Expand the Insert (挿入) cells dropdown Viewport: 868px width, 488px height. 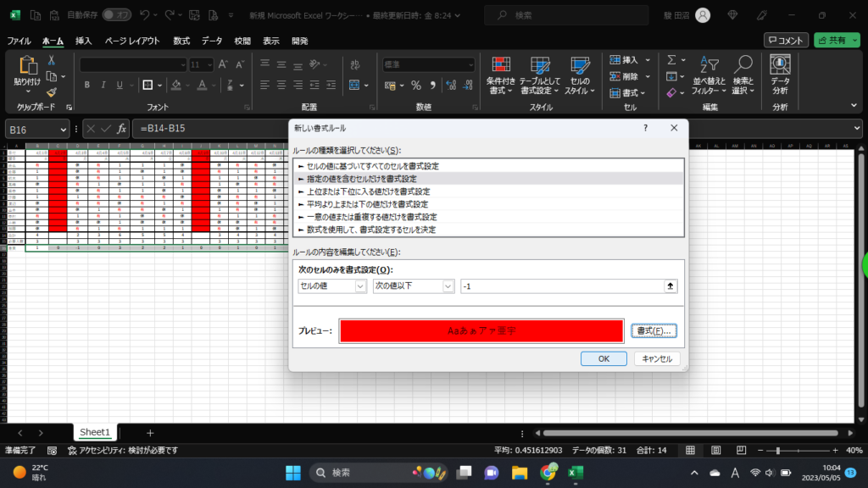coord(647,60)
